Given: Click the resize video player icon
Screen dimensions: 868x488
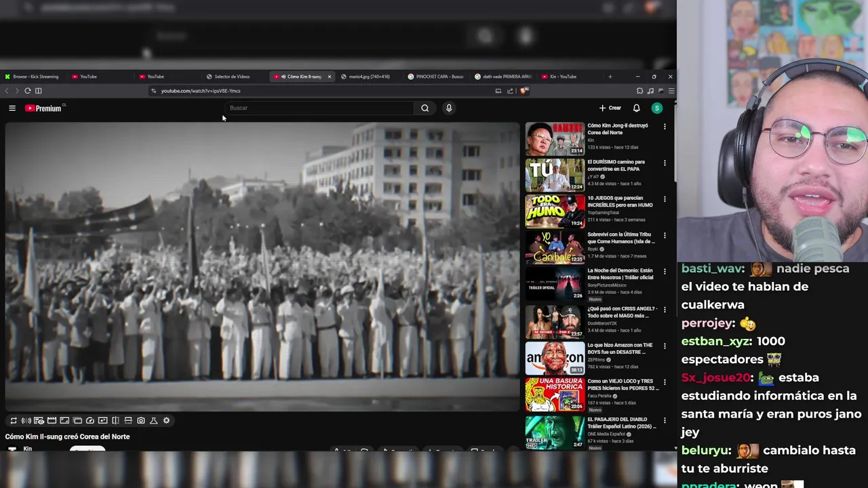Looking at the screenshot, I should [x=64, y=420].
